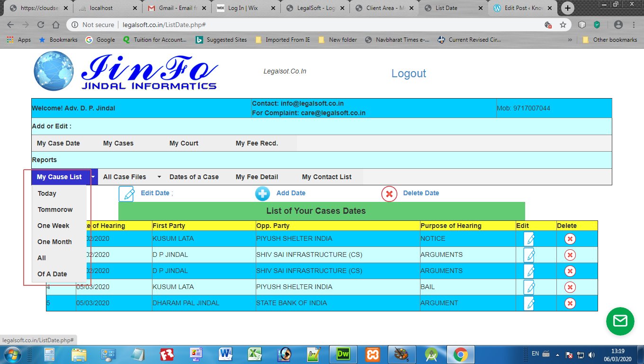Click the blue plus Add Date icon
This screenshot has height=364, width=644.
tap(262, 193)
